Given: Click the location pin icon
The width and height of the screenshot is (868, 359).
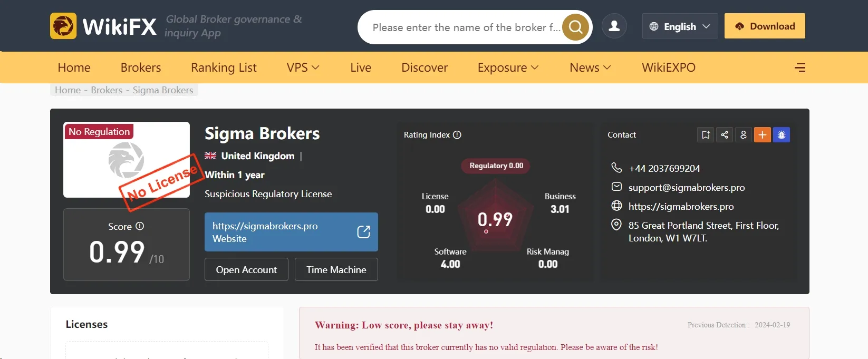Looking at the screenshot, I should (x=616, y=225).
